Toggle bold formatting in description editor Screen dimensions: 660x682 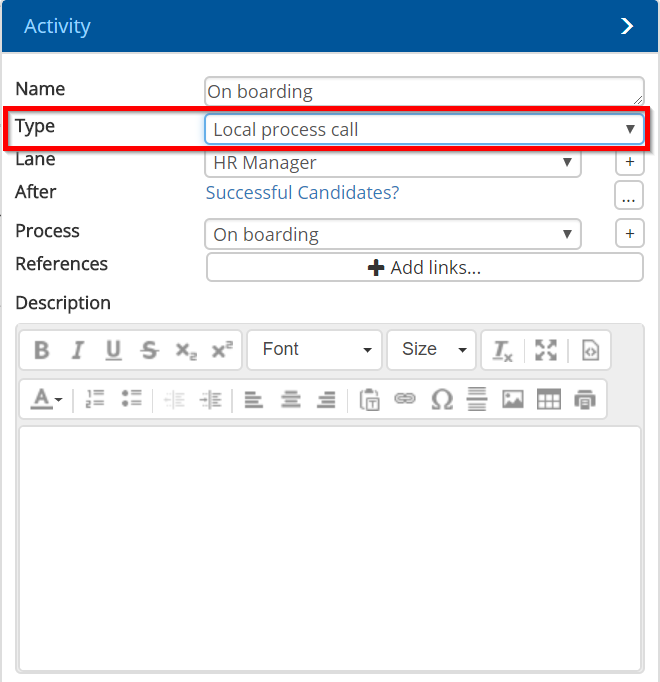[41, 350]
